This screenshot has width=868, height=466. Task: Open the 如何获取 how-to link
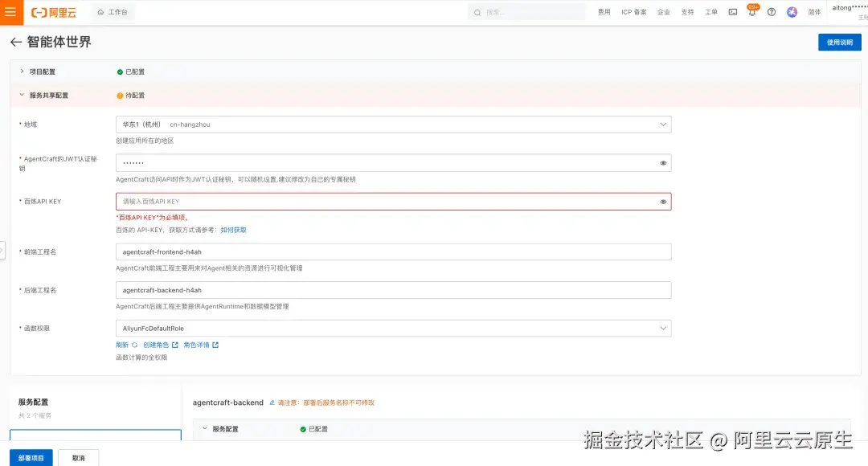234,231
